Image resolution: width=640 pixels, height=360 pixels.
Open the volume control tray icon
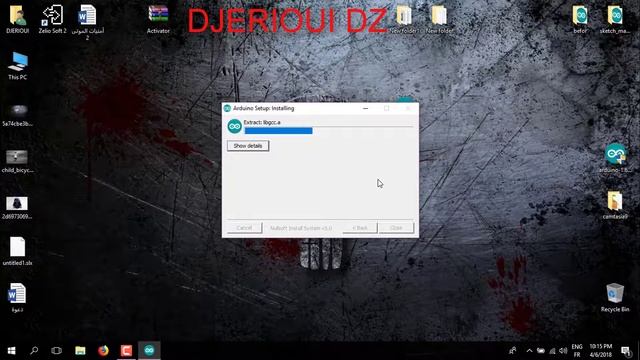pyautogui.click(x=563, y=351)
